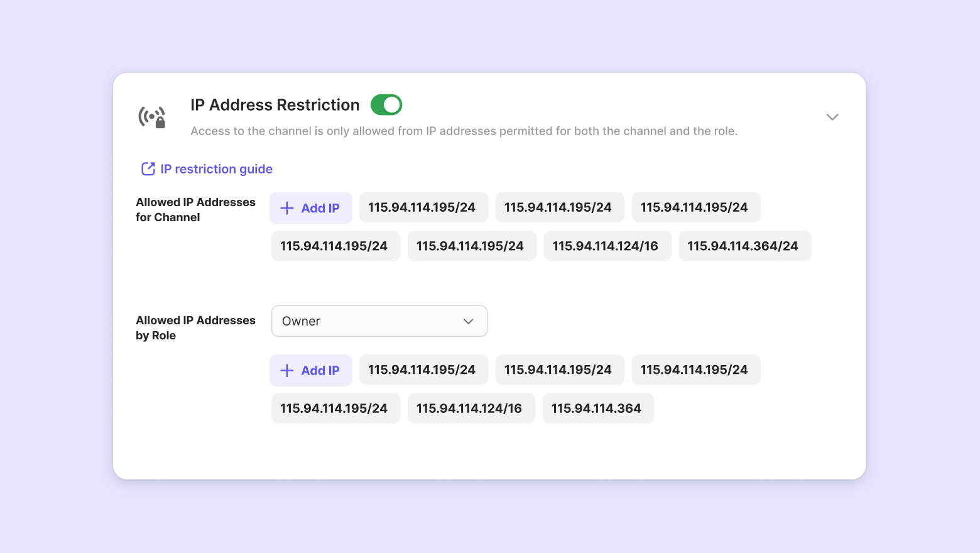Open the IP restriction guide link
980x553 pixels.
pyautogui.click(x=216, y=169)
